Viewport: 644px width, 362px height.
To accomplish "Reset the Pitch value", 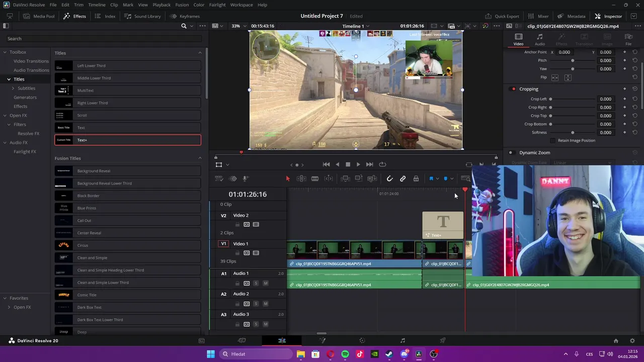I will tap(635, 60).
